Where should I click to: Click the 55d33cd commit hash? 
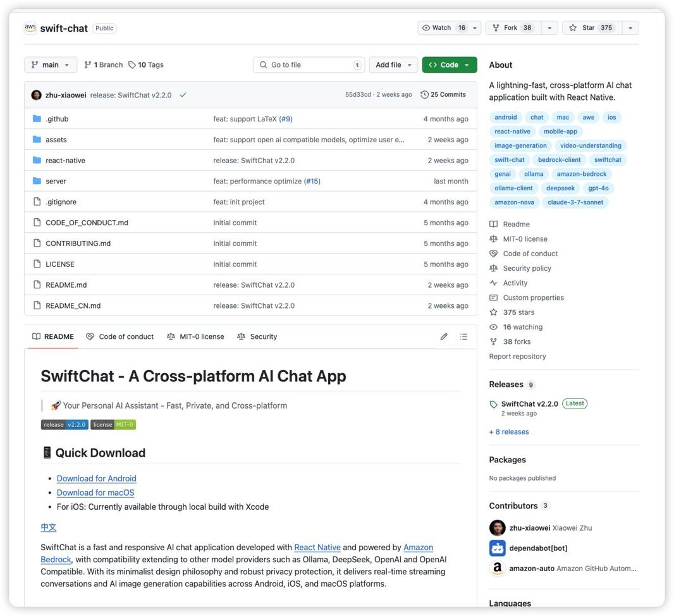[x=358, y=95]
